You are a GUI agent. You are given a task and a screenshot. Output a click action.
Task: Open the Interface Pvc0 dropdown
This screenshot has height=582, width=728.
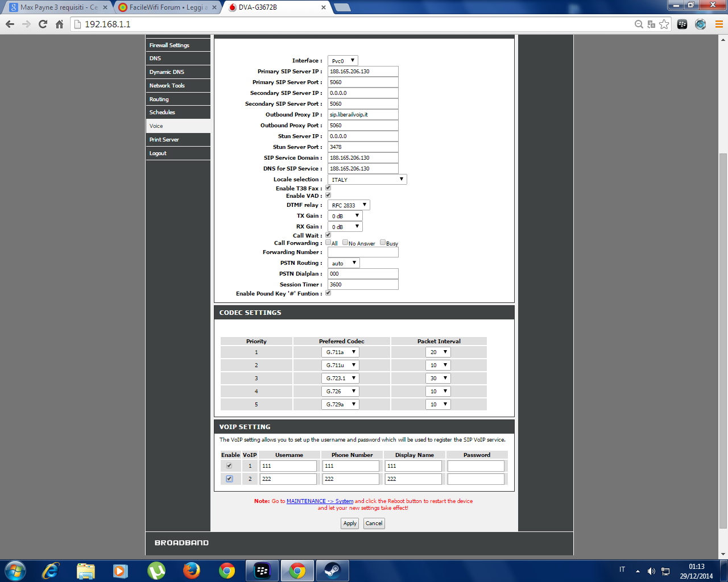tap(343, 61)
